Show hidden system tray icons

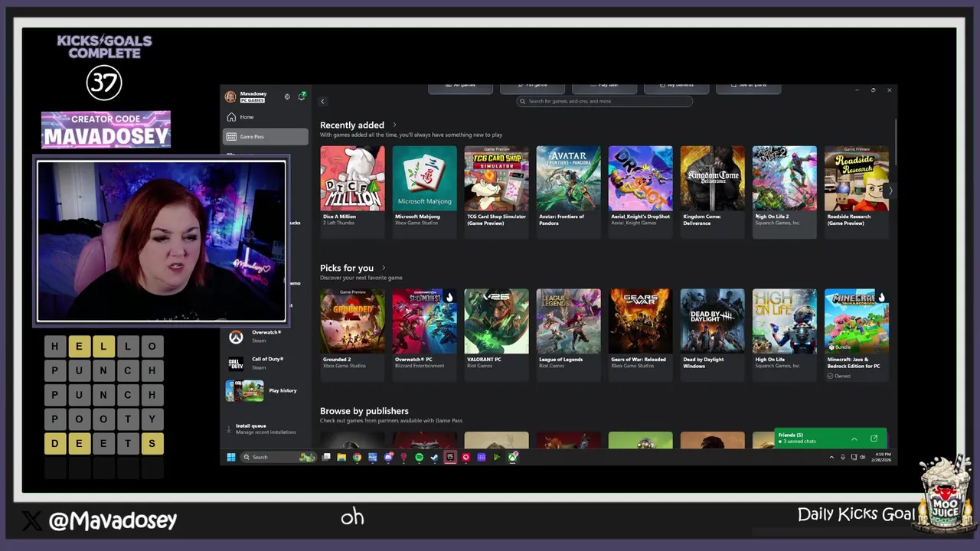(831, 457)
